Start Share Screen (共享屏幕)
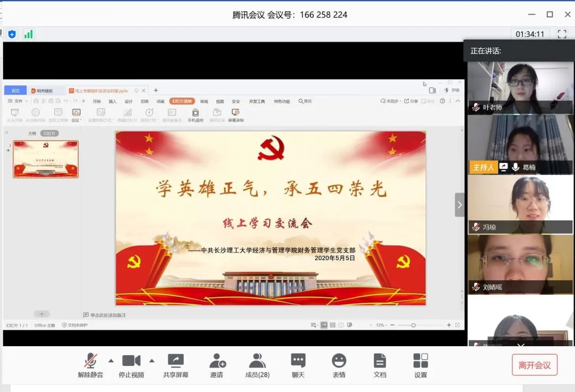This screenshot has height=392, width=575. click(176, 361)
